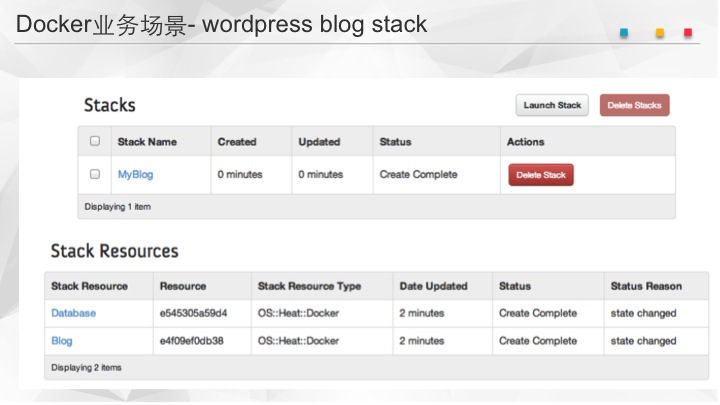Click the Stack Resource Type column header
The height and width of the screenshot is (405, 720).
tap(309, 286)
